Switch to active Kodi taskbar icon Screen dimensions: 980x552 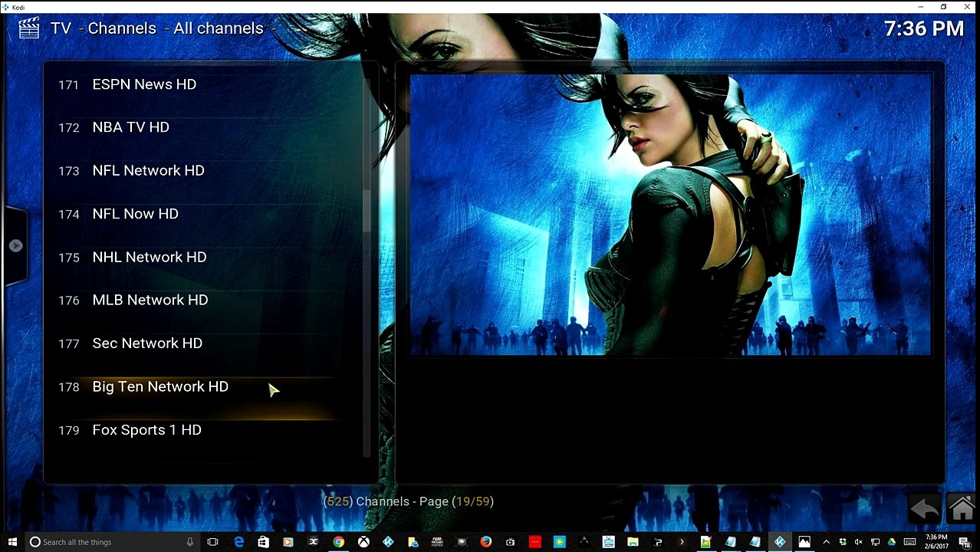(780, 542)
